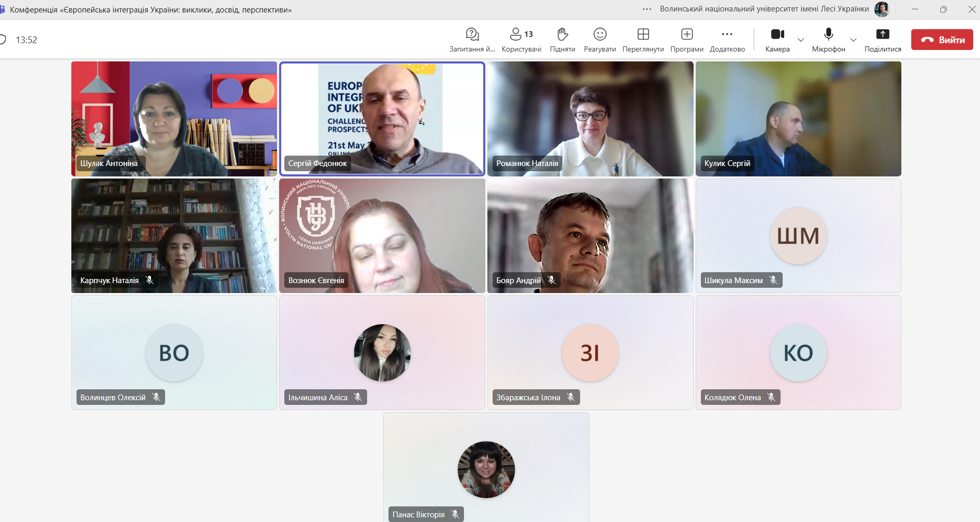Show the participants list (Користувачі)
The width and height of the screenshot is (980, 522).
521,40
